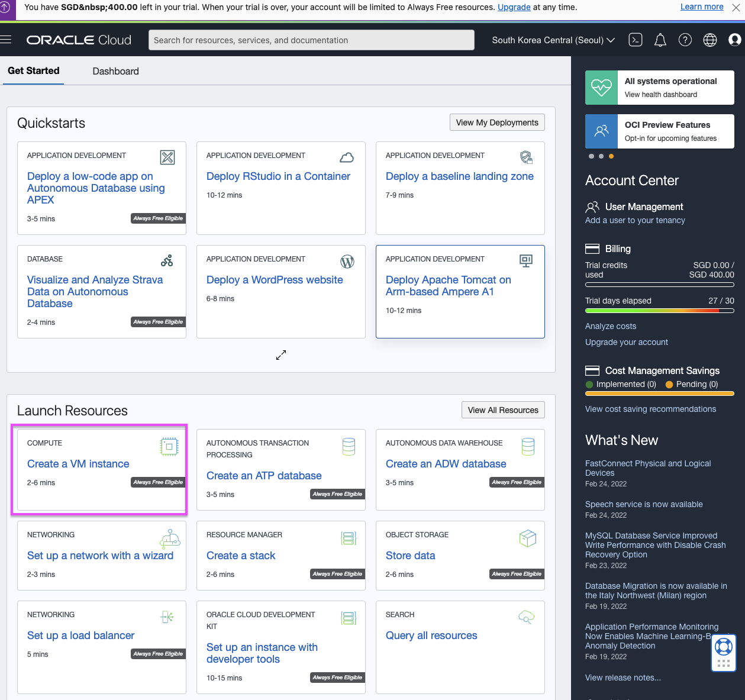Click the RStudio container cloud icon

(347, 157)
